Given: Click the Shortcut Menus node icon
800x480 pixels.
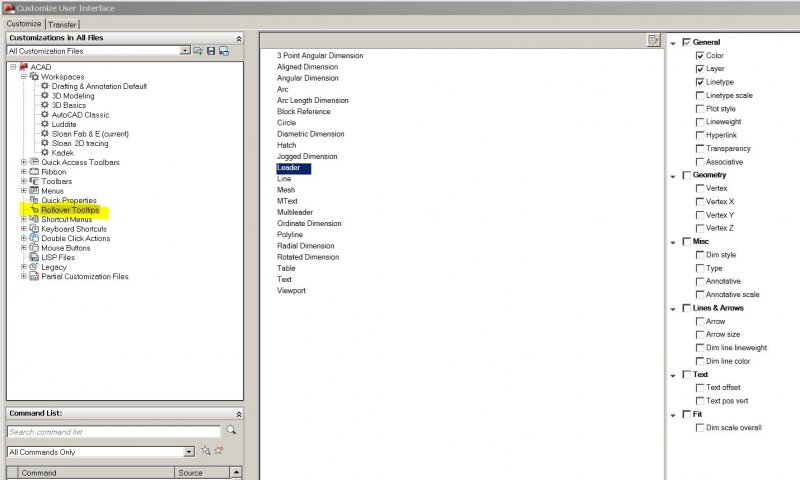Looking at the screenshot, I should click(34, 219).
